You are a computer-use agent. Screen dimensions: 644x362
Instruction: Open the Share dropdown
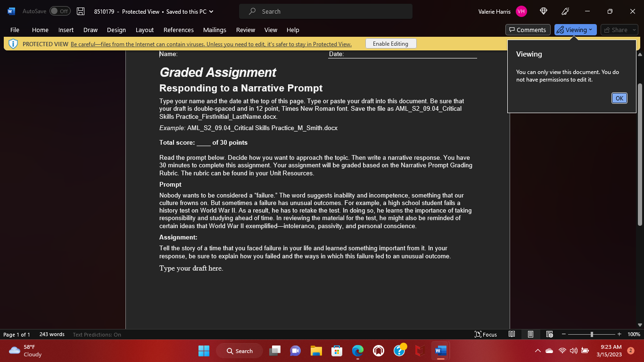coord(618,29)
